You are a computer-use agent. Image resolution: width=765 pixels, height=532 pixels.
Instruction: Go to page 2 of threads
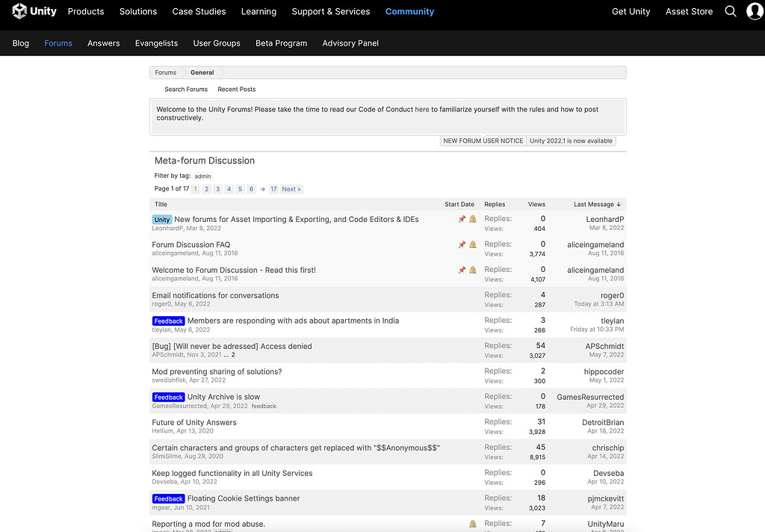(x=206, y=189)
